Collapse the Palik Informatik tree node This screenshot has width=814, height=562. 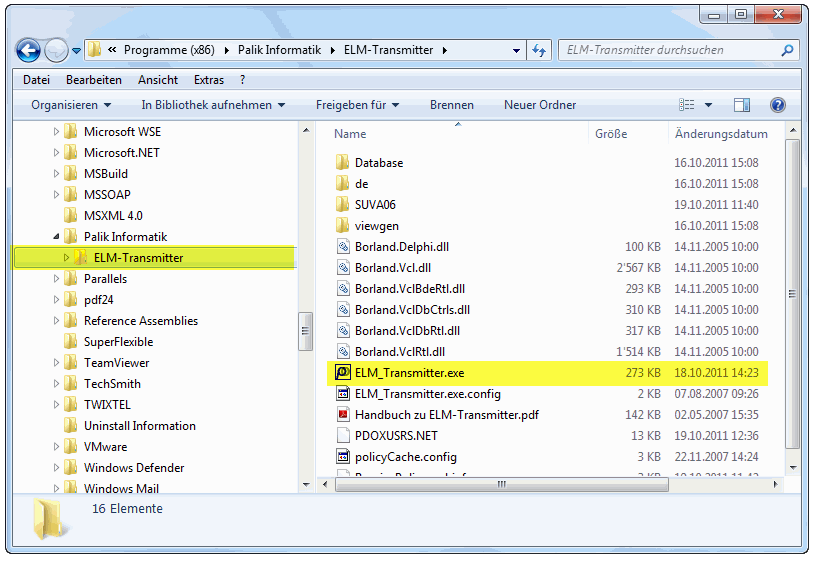(56, 237)
